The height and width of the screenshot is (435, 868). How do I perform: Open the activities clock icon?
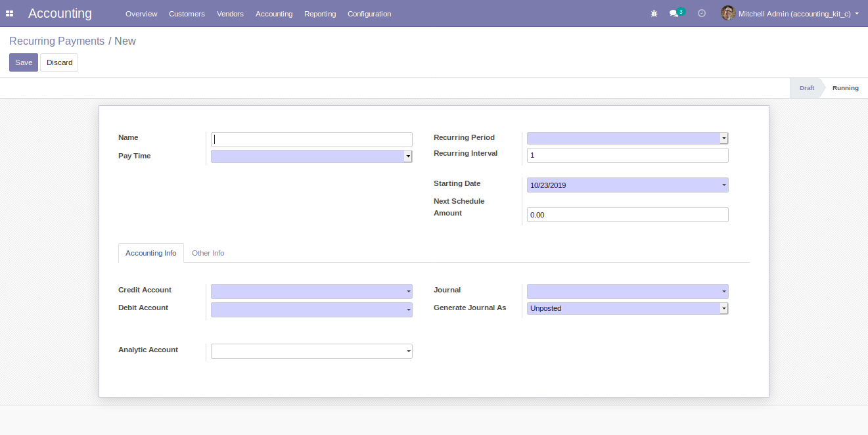click(x=702, y=14)
